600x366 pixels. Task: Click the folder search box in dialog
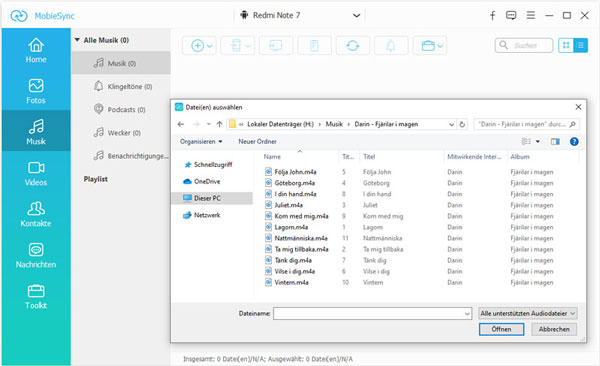point(527,124)
